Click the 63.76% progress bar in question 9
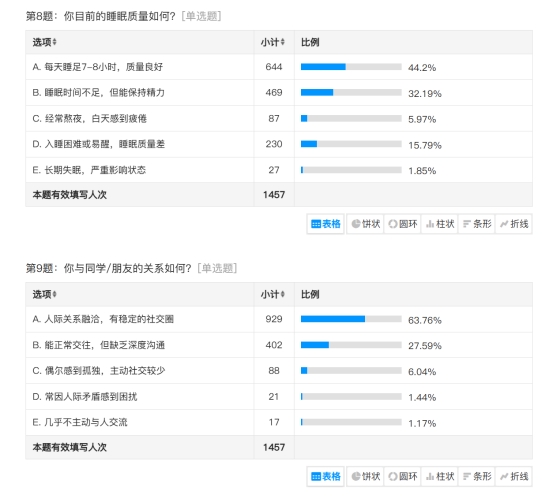This screenshot has width=553, height=496. (351, 319)
